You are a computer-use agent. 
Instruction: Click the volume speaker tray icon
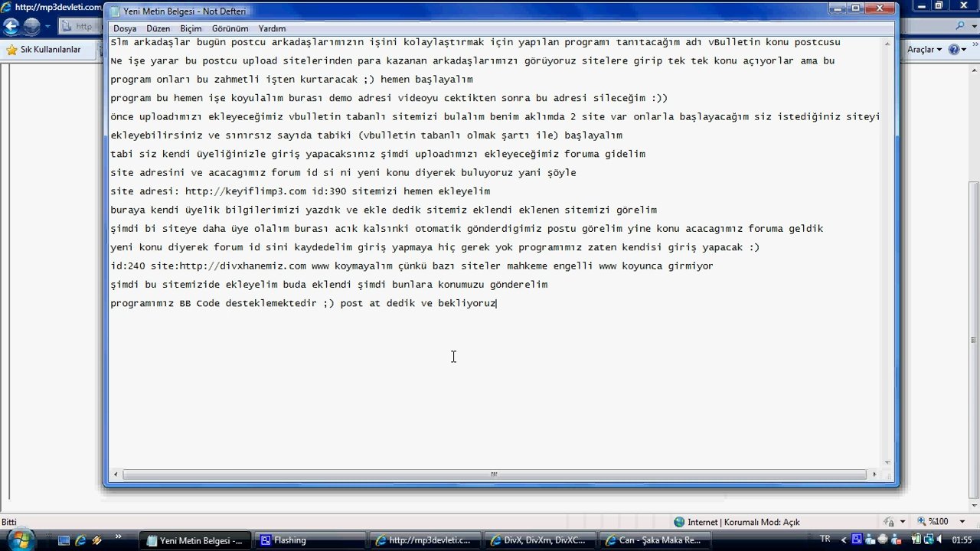(x=938, y=540)
